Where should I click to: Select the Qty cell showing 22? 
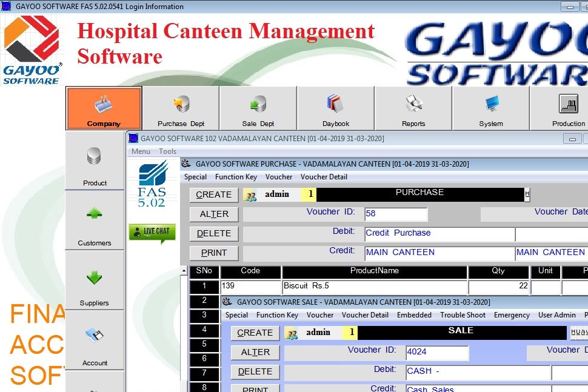pyautogui.click(x=498, y=287)
